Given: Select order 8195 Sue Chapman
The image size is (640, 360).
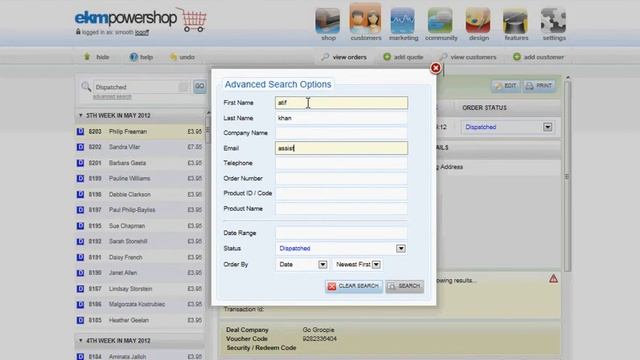Looking at the screenshot, I should click(140, 226).
